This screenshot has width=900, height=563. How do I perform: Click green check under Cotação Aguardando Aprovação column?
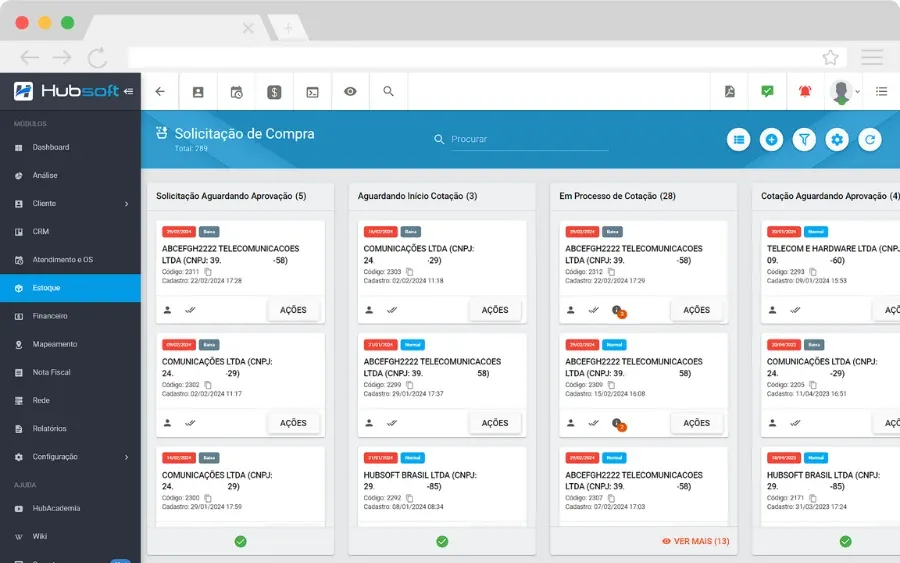tap(845, 541)
